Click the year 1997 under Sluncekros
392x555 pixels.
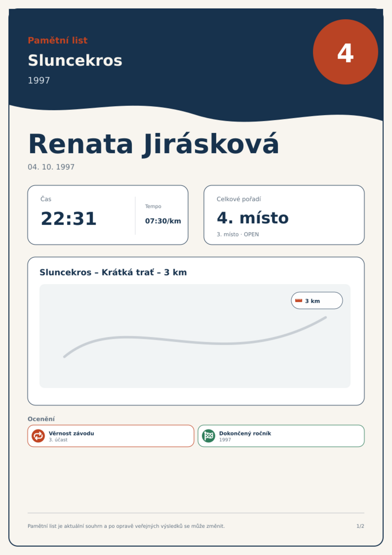pyautogui.click(x=39, y=80)
